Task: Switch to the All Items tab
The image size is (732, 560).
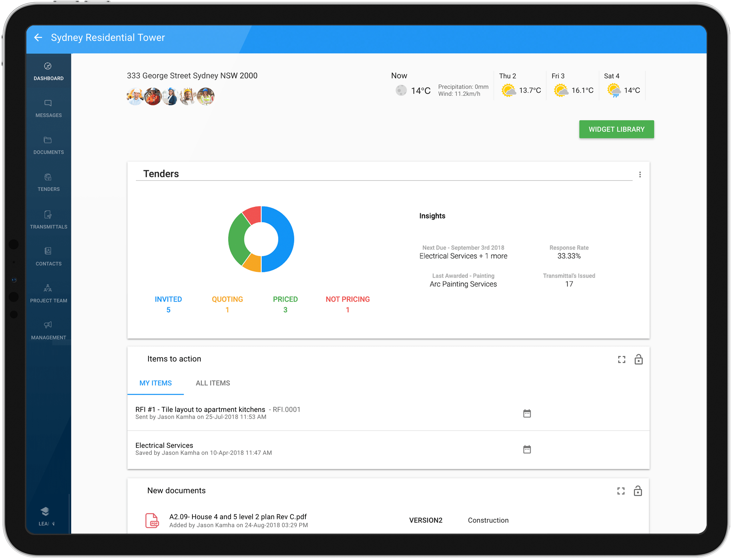Action: pyautogui.click(x=213, y=383)
